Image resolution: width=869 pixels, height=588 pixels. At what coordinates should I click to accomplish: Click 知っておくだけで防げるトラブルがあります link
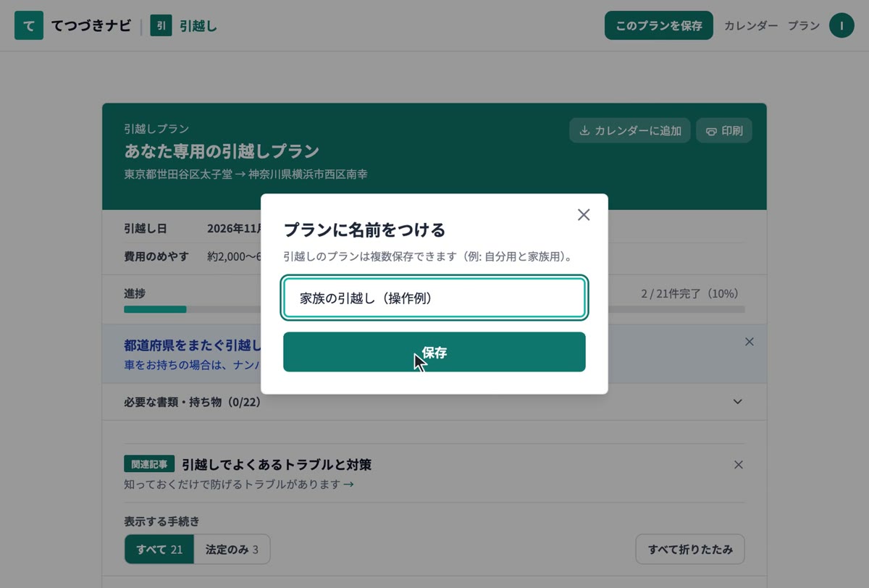point(239,484)
